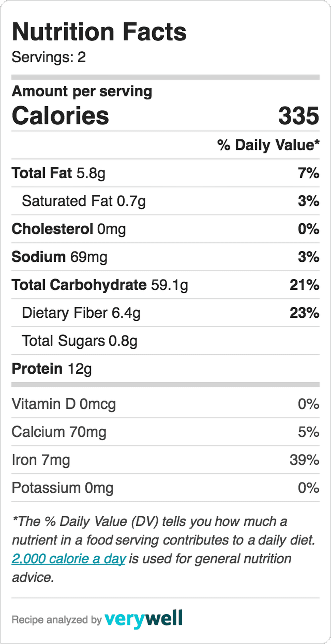Image resolution: width=331 pixels, height=644 pixels.
Task: Select the Total Sugars 0.8g row
Action: 165,341
